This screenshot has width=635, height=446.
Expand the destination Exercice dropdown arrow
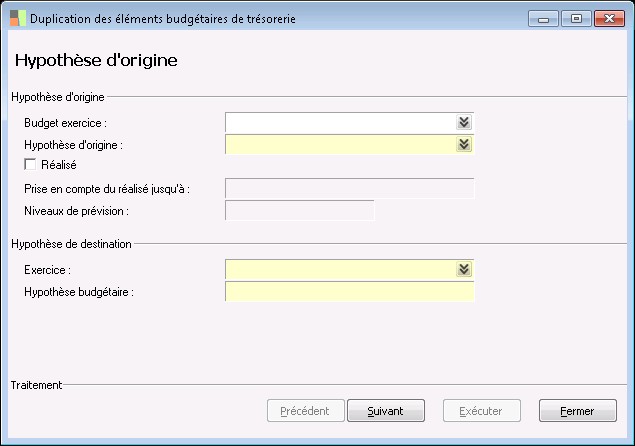[463, 269]
